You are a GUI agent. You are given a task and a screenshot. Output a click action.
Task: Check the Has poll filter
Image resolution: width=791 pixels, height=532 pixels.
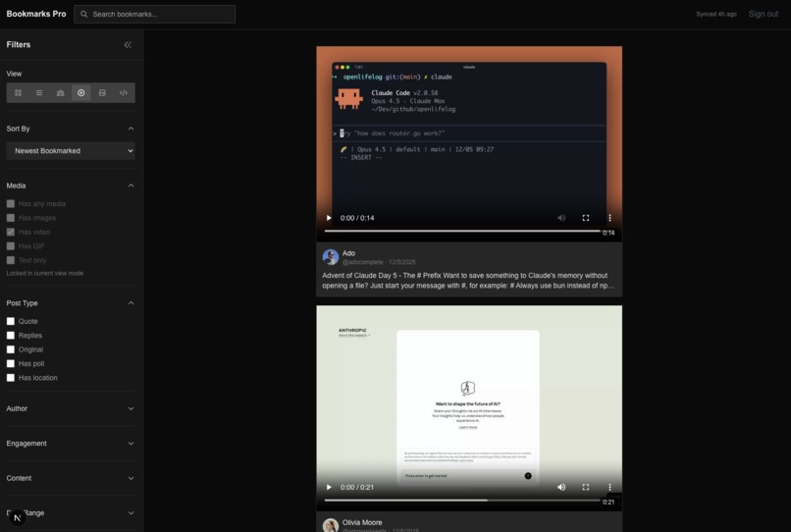coord(11,364)
